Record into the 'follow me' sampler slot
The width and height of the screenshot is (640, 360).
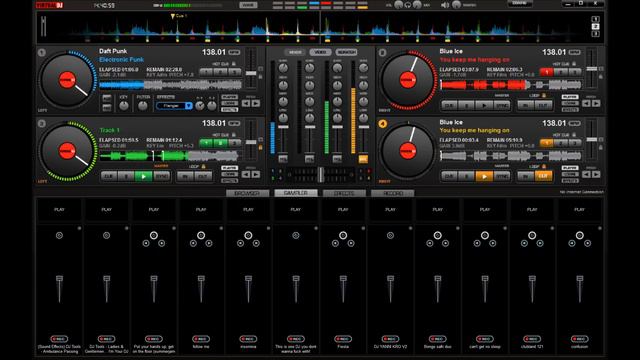[201, 339]
